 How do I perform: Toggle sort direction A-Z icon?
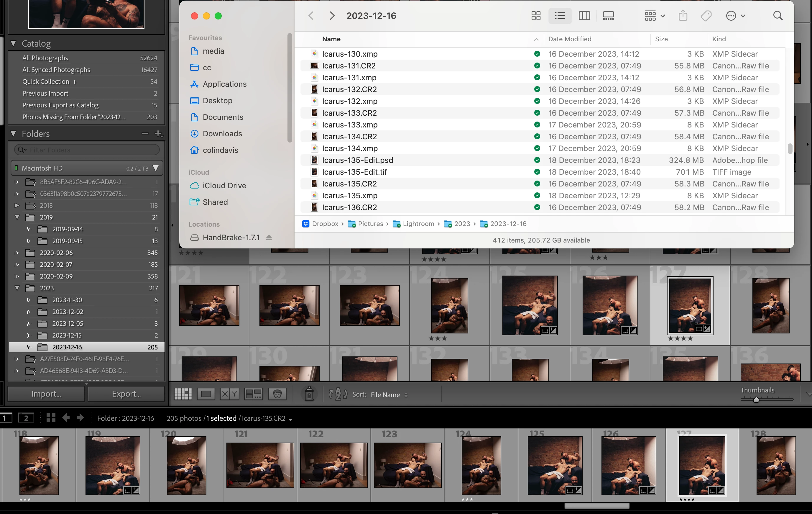338,394
